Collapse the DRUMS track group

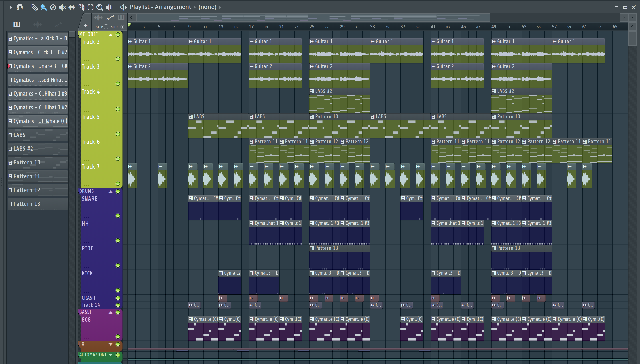click(110, 192)
